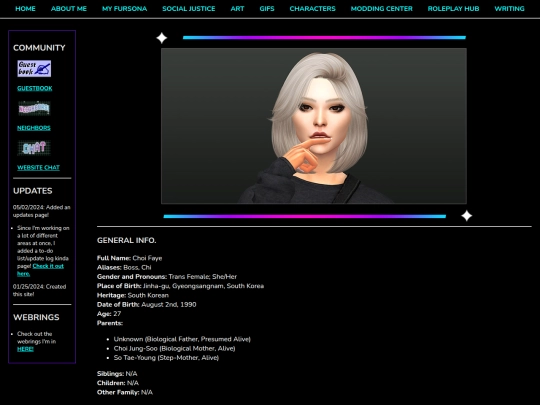
Task: Open the GIFS nav page
Action: click(267, 9)
